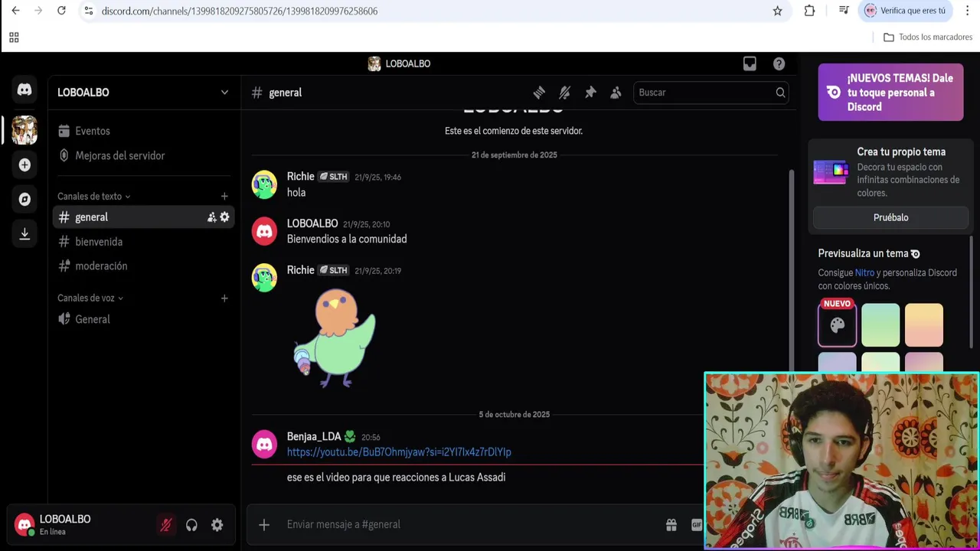Collapse the Canales de texto category

[x=93, y=197]
